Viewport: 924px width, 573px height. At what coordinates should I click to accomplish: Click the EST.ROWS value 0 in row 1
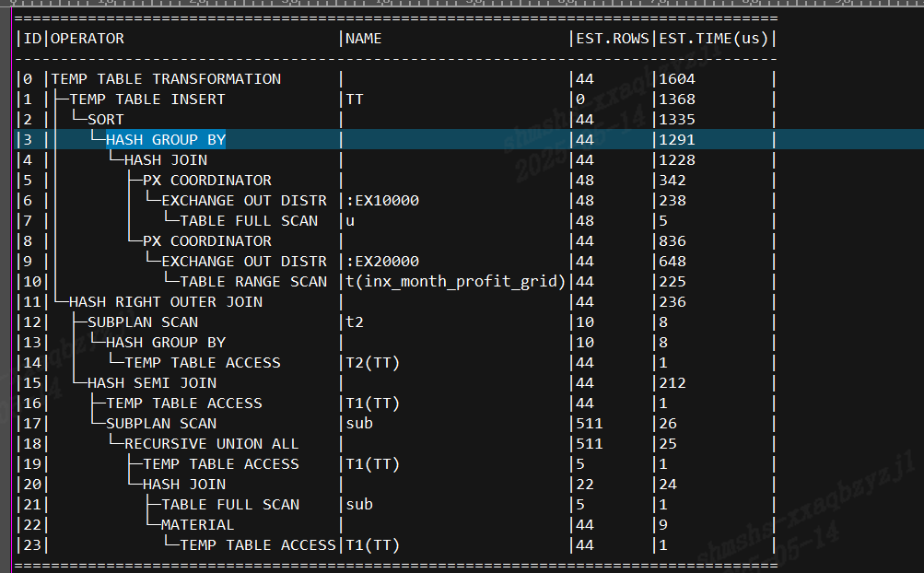(580, 99)
